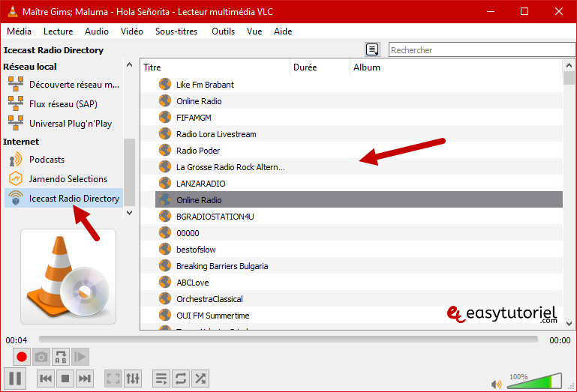This screenshot has width=577, height=392.
Task: Toggle the A-B loop button
Action: coord(61,357)
